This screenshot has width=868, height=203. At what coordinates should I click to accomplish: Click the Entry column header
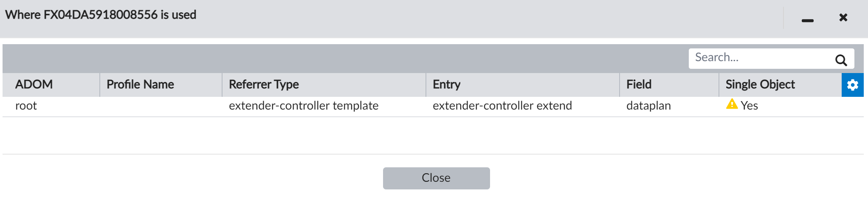point(446,85)
